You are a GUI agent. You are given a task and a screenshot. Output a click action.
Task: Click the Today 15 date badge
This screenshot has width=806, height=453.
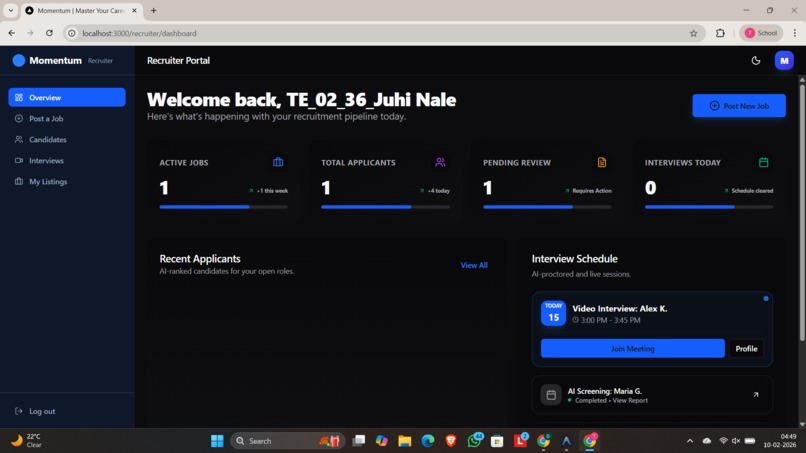click(553, 313)
